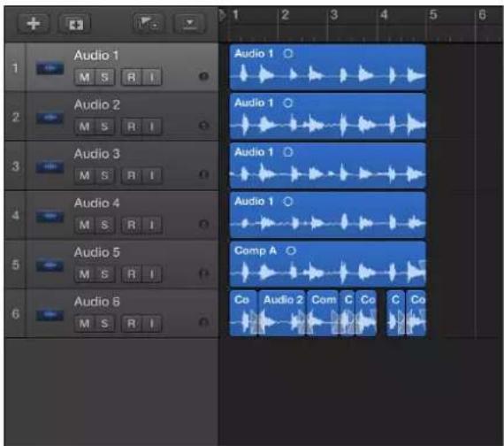Click the Audio 6 track name

[x=96, y=302]
